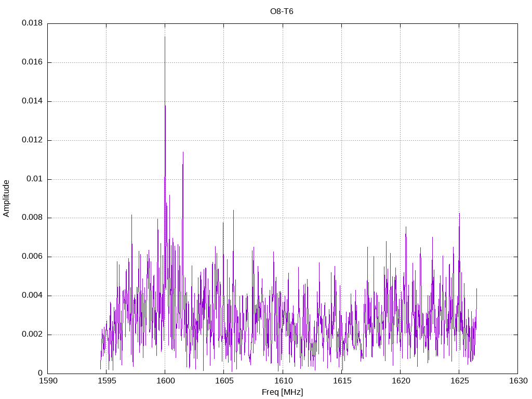Image resolution: width=532 pixels, height=399 pixels.
Task: Click the 0.018 y-axis tick label
Action: [32, 23]
